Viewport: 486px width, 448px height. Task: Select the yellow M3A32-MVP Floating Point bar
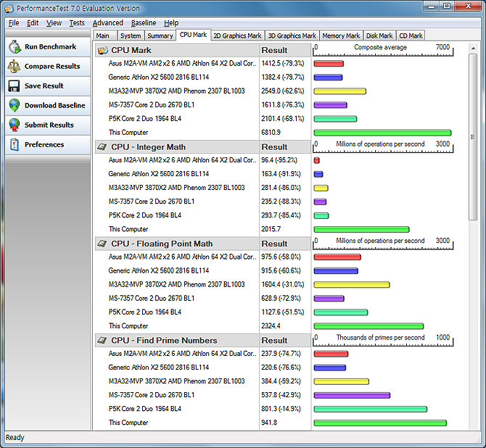[x=352, y=284]
